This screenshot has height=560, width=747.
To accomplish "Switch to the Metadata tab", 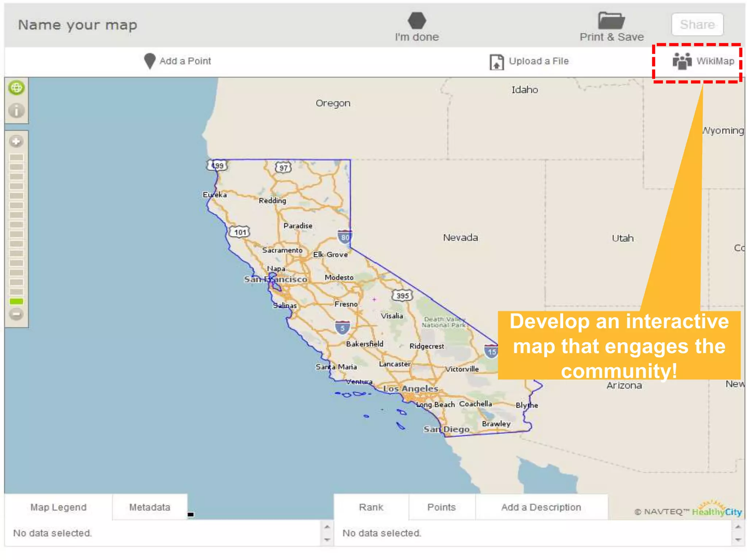I will click(x=150, y=507).
